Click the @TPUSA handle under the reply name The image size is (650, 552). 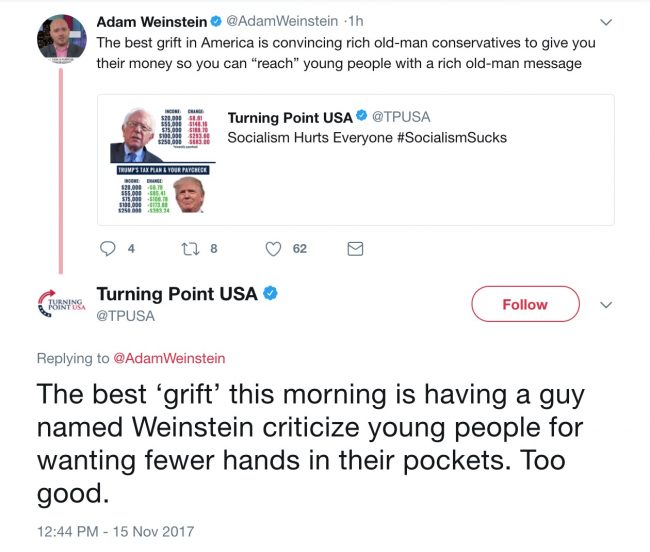point(125,316)
